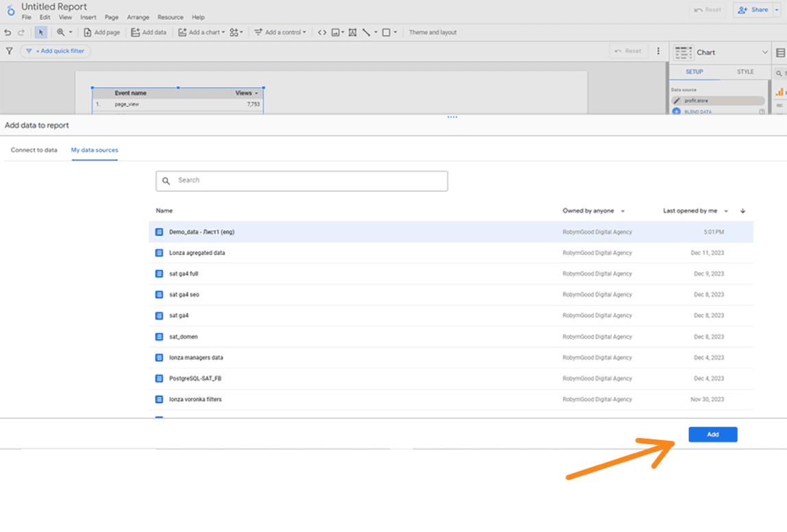Click Add page in toolbar
787x532 pixels.
pos(102,33)
